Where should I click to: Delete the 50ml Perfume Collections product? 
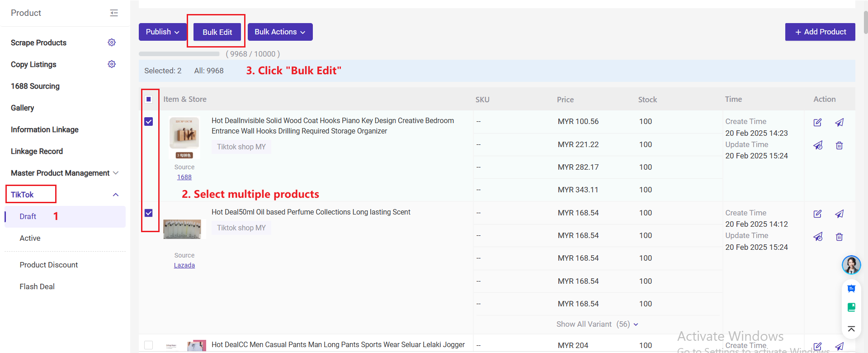(840, 237)
